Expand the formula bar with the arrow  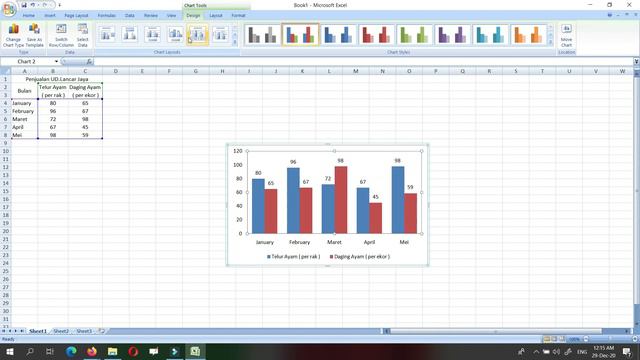click(x=636, y=62)
